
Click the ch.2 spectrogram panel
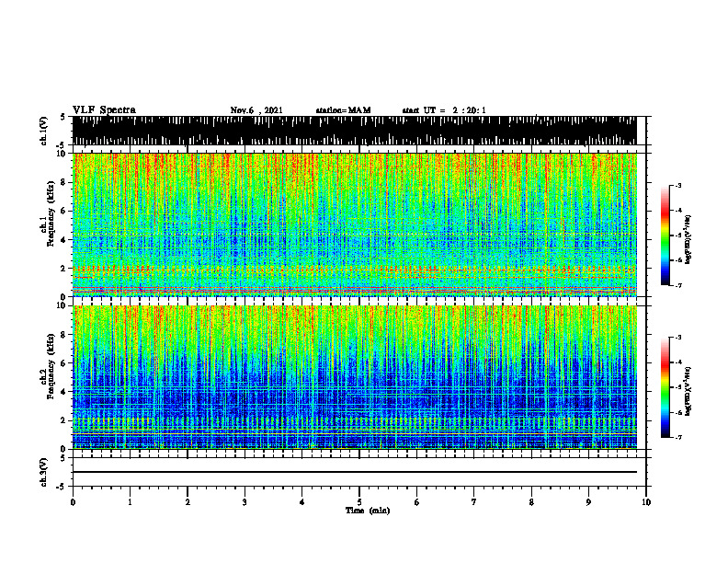[x=354, y=377]
